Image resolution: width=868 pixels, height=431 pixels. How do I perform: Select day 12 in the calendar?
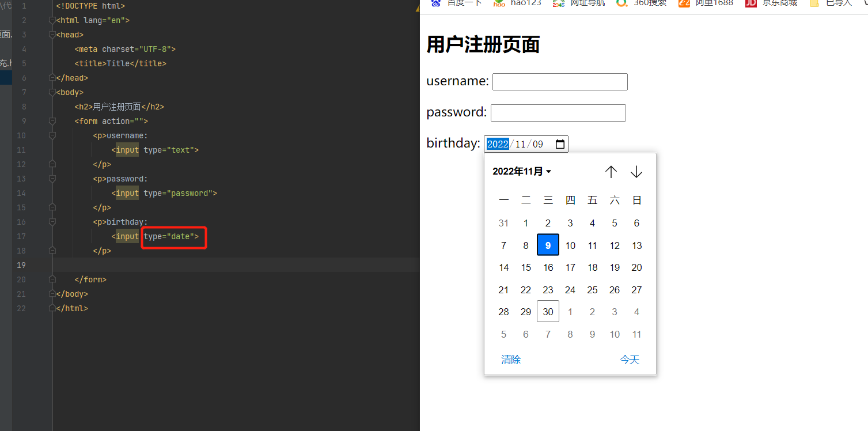point(615,245)
